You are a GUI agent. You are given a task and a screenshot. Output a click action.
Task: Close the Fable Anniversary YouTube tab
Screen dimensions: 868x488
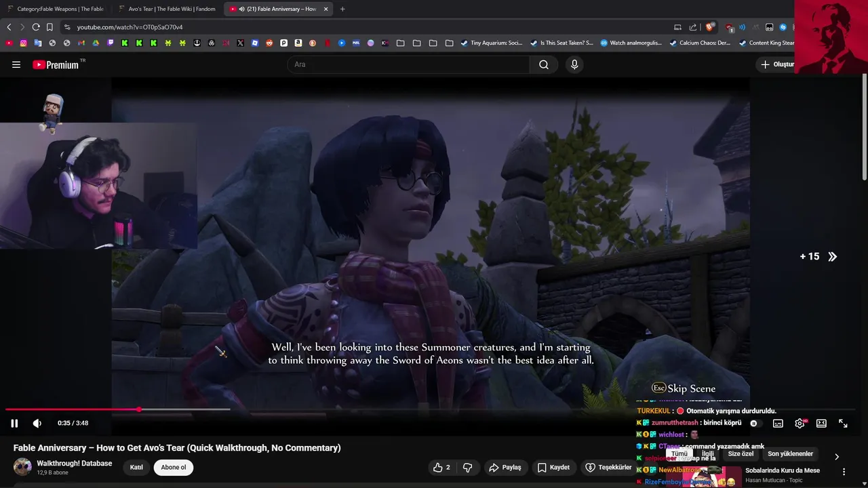click(x=325, y=9)
